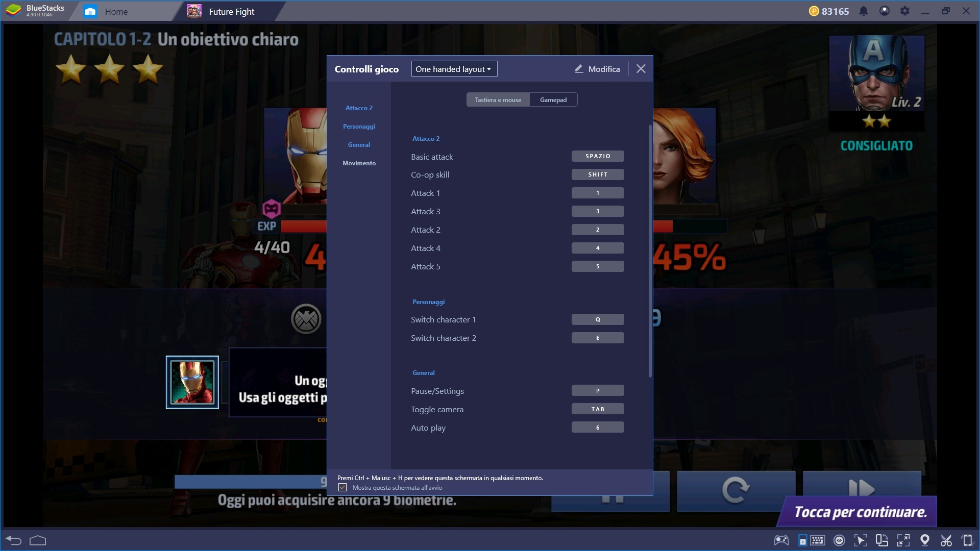The image size is (980, 551).
Task: Click the gold coin balance 83165
Action: (x=829, y=11)
